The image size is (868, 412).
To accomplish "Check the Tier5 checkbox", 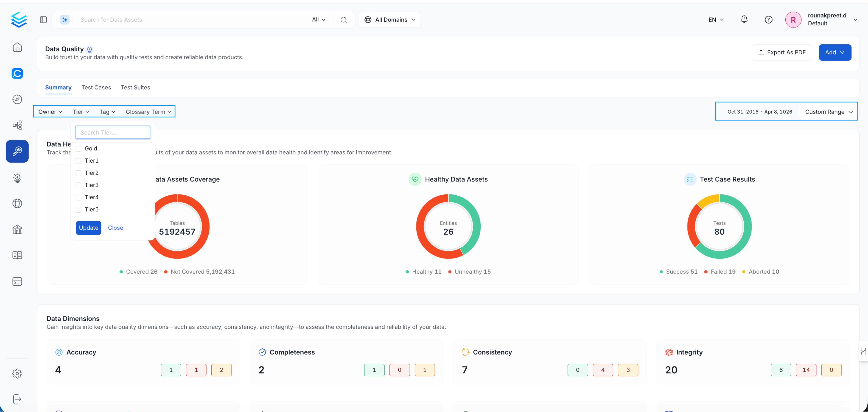I will point(79,210).
